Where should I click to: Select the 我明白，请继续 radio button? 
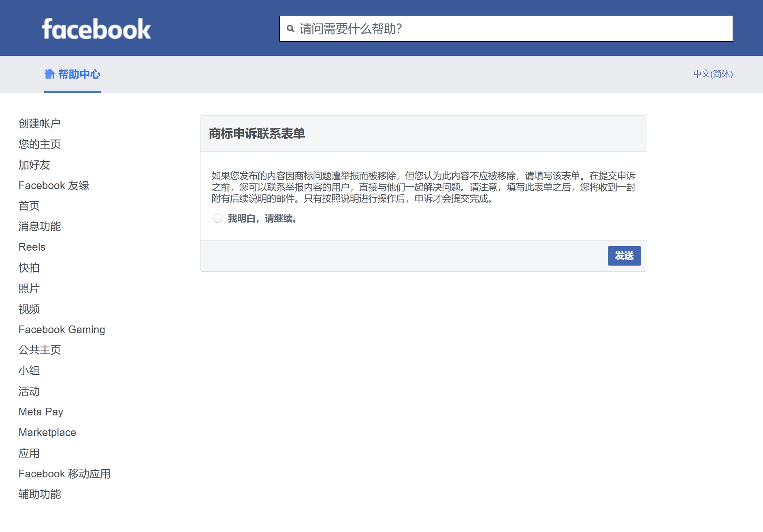218,219
